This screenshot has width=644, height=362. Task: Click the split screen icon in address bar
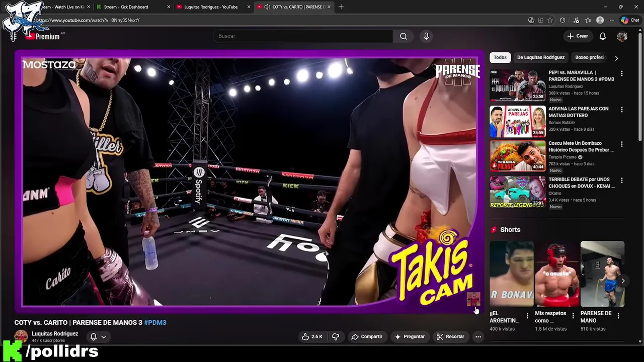pos(541,20)
